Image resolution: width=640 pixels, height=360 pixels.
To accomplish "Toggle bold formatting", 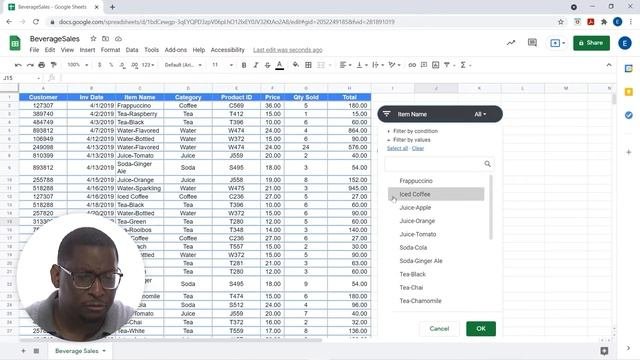I will coord(244,65).
